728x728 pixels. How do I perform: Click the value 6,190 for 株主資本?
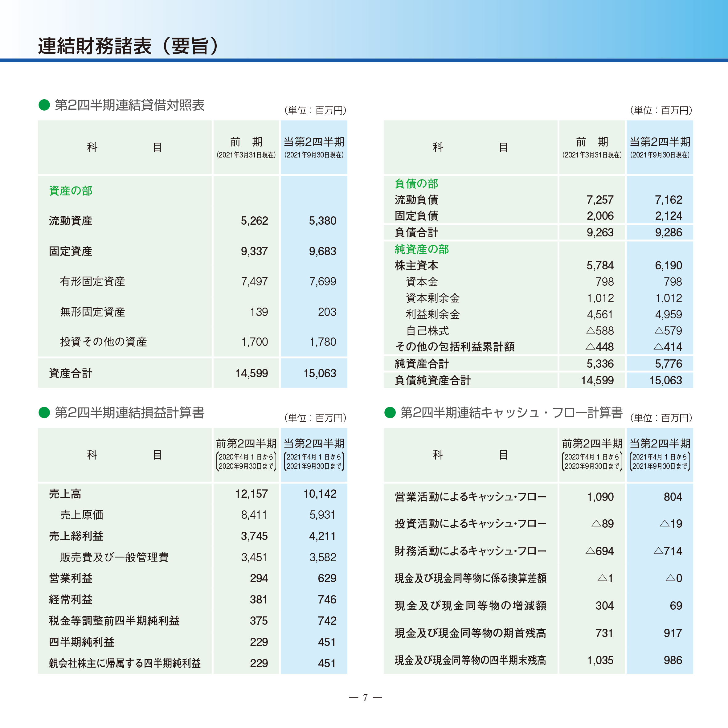coord(669,265)
